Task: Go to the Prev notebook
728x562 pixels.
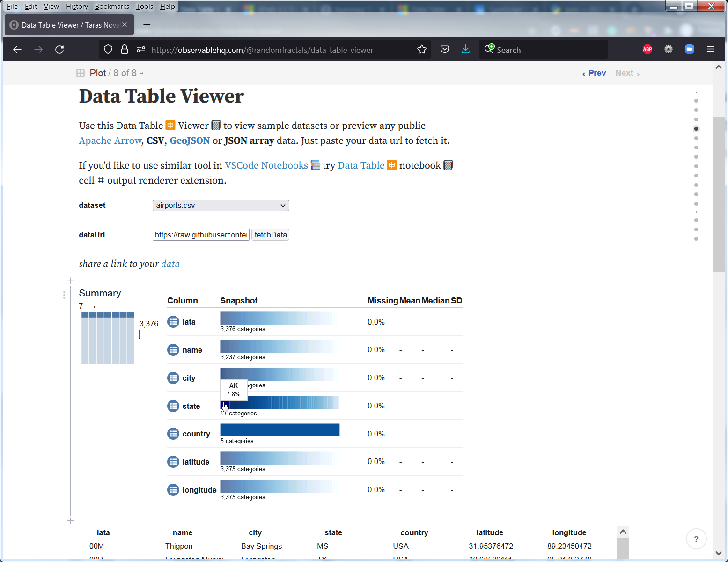Action: (x=594, y=73)
